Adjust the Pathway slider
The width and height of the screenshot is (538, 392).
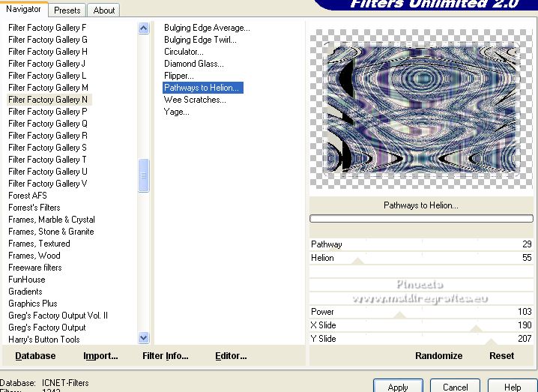pos(421,244)
